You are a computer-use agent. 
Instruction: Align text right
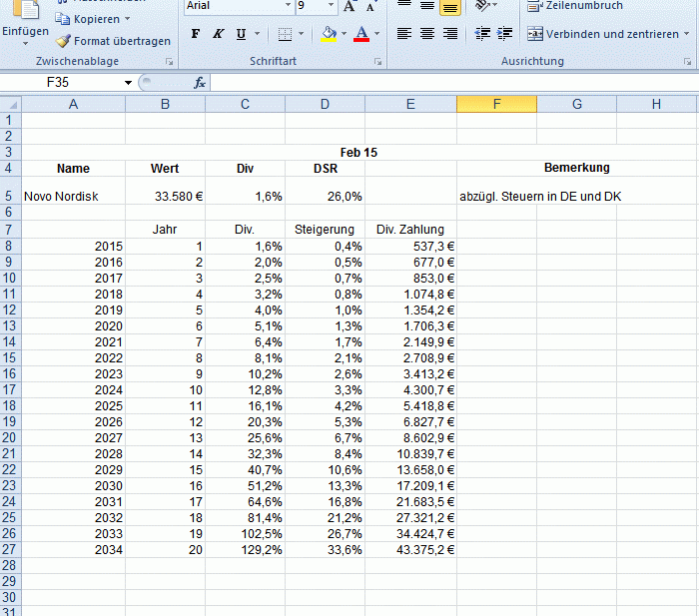click(450, 33)
